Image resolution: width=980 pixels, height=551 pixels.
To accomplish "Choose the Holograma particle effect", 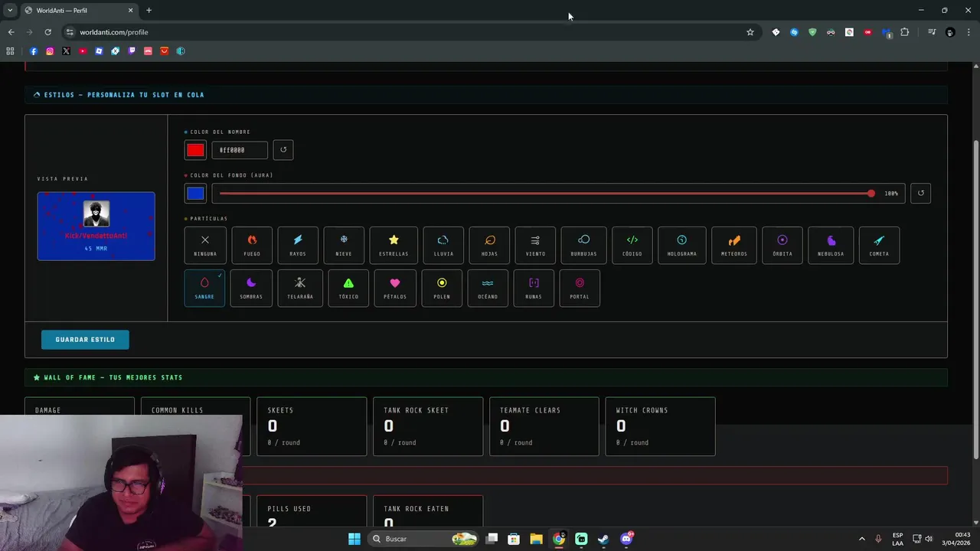I will (681, 245).
